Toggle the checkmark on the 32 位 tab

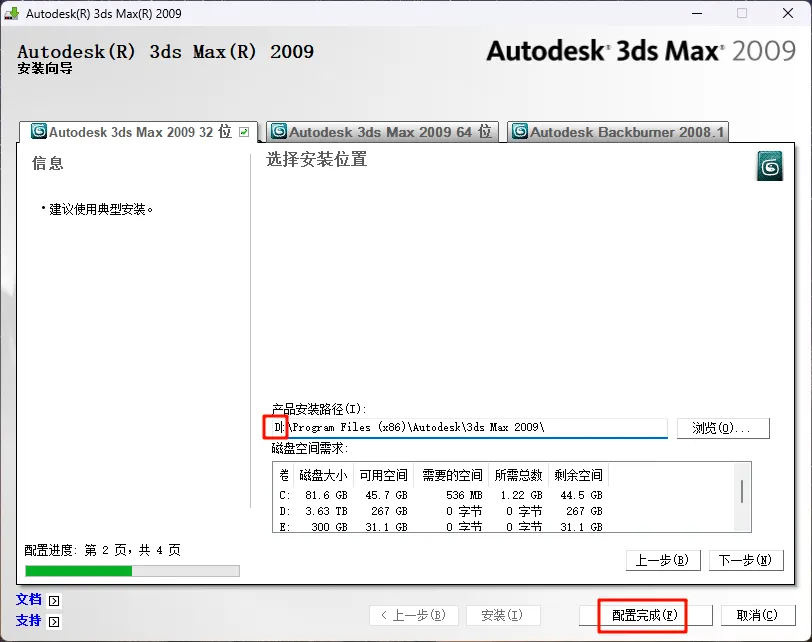coord(244,132)
